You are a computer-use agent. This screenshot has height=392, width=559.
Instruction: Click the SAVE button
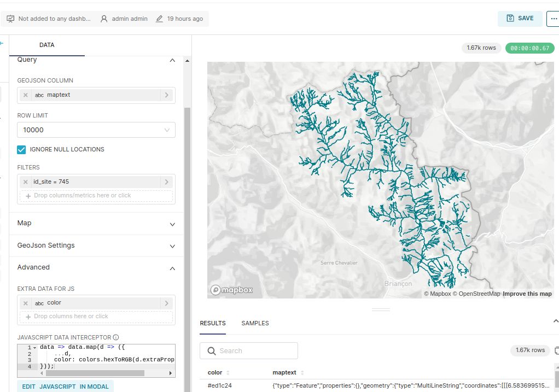(520, 19)
